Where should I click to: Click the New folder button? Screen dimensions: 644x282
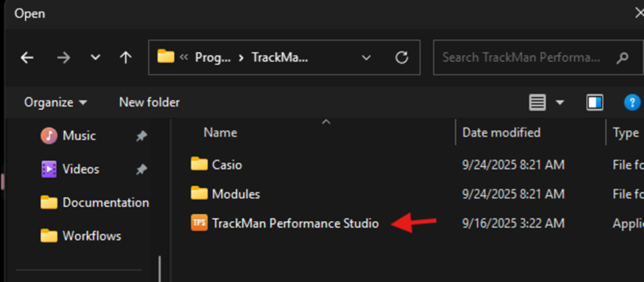pyautogui.click(x=149, y=102)
